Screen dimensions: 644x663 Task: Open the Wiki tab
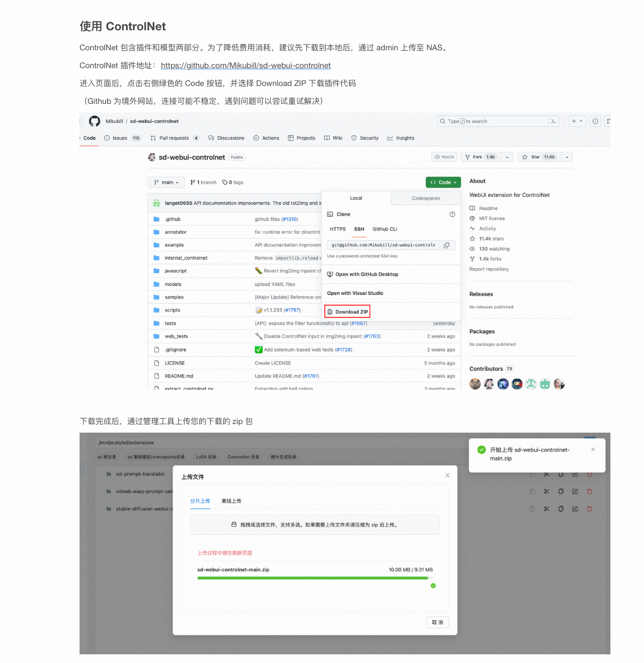(x=333, y=138)
